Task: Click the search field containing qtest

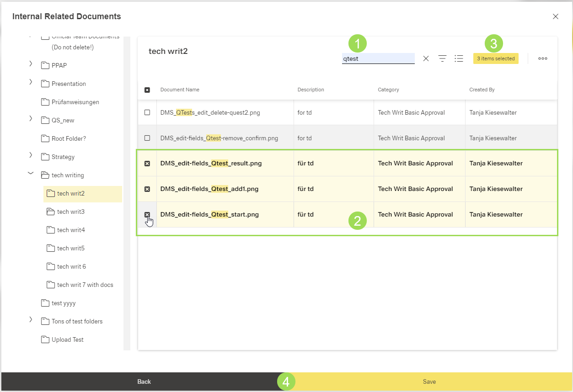Action: pos(378,58)
